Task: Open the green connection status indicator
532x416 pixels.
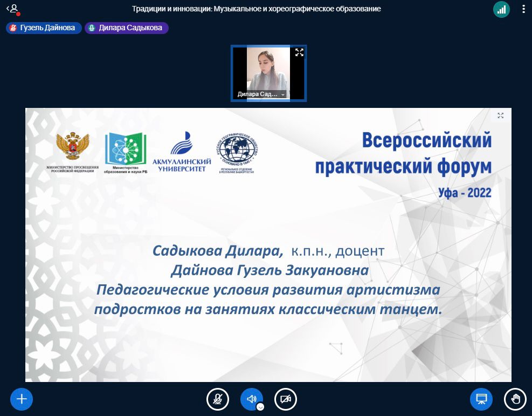Action: point(501,9)
